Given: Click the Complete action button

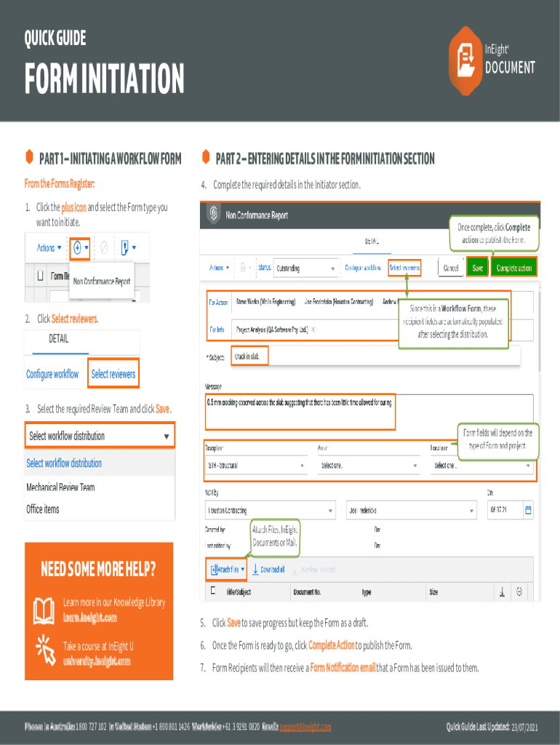Looking at the screenshot, I should point(513,268).
